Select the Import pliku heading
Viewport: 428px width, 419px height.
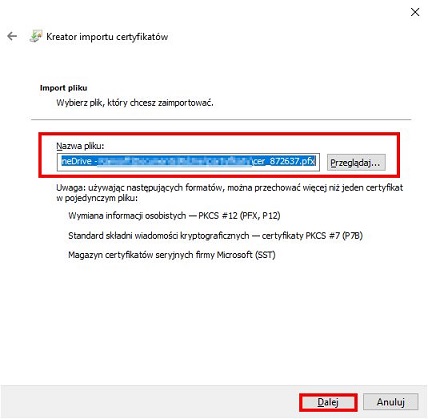pyautogui.click(x=63, y=88)
